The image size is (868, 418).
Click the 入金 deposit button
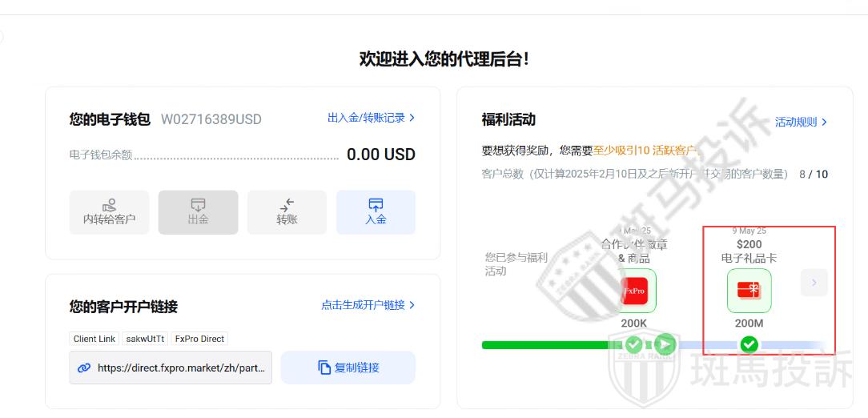376,212
